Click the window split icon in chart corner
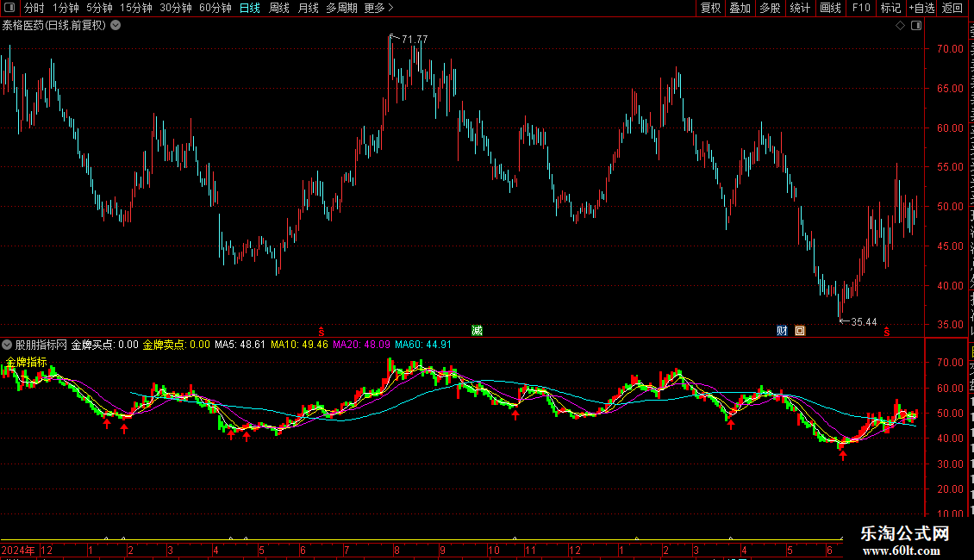 pyautogui.click(x=916, y=26)
